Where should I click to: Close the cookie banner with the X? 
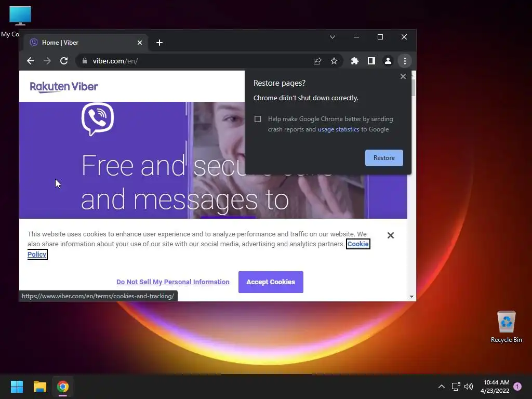coord(391,235)
